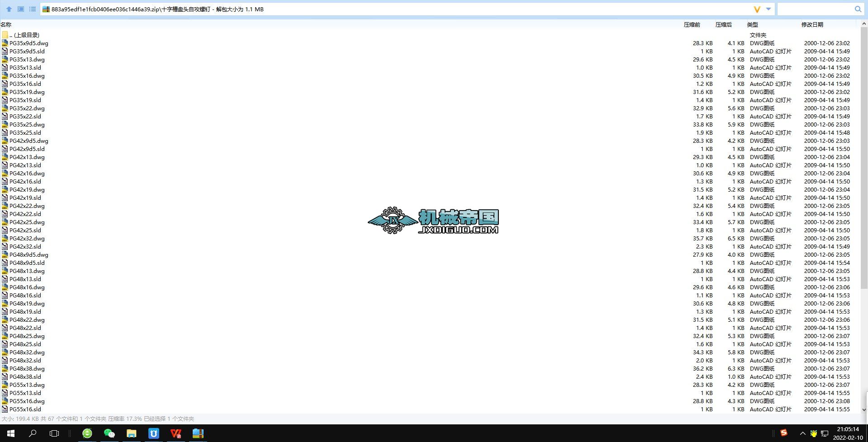Select file name PG42x13.sld
This screenshot has height=442, width=868.
tap(25, 165)
